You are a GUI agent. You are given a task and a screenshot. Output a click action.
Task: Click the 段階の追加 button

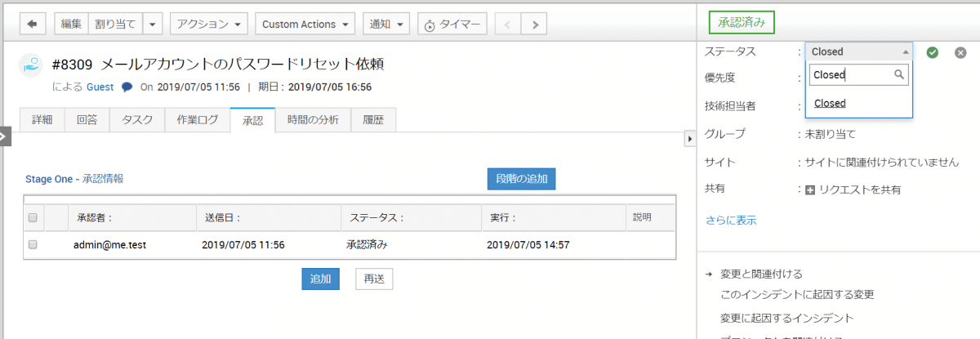[x=521, y=179]
